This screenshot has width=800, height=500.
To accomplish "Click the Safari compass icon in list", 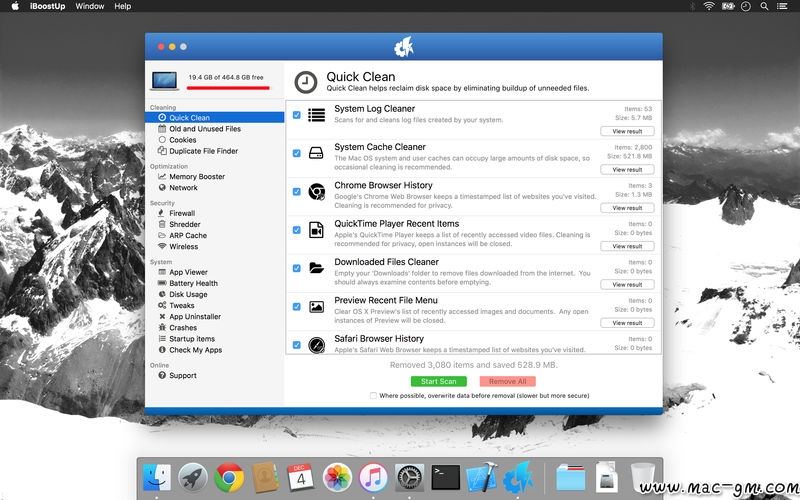I will [316, 345].
